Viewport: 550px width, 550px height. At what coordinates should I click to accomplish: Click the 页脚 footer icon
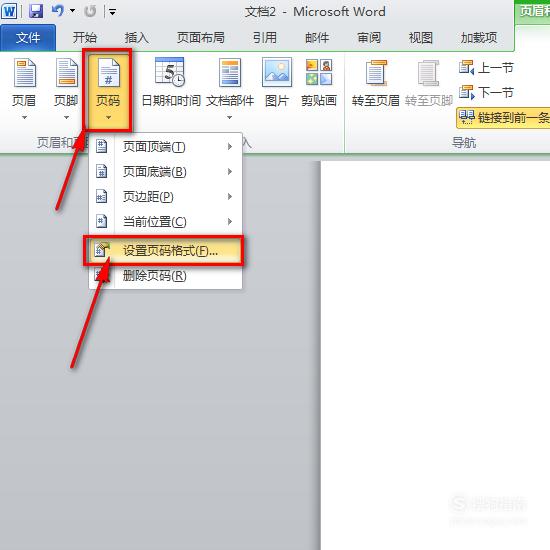[x=66, y=73]
